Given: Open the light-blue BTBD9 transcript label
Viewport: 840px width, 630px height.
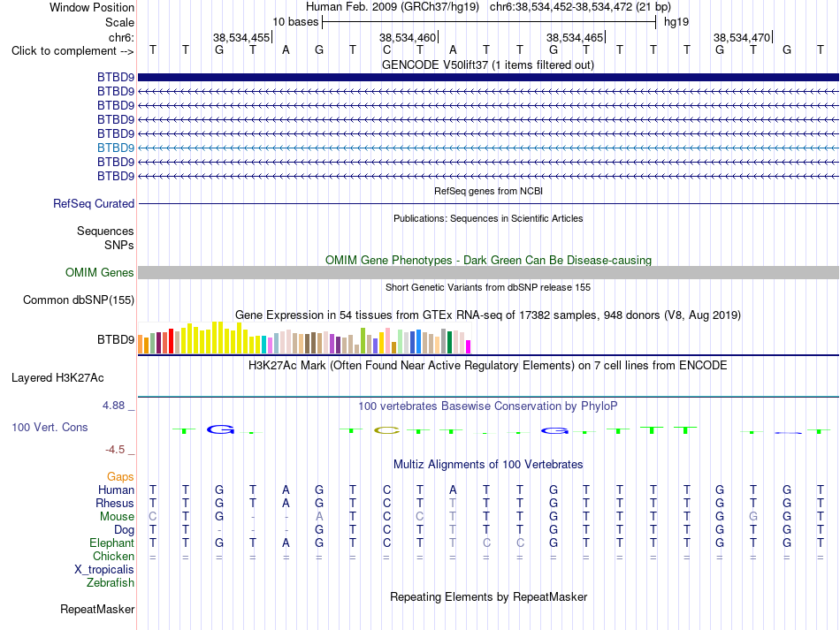Looking at the screenshot, I should (x=116, y=148).
